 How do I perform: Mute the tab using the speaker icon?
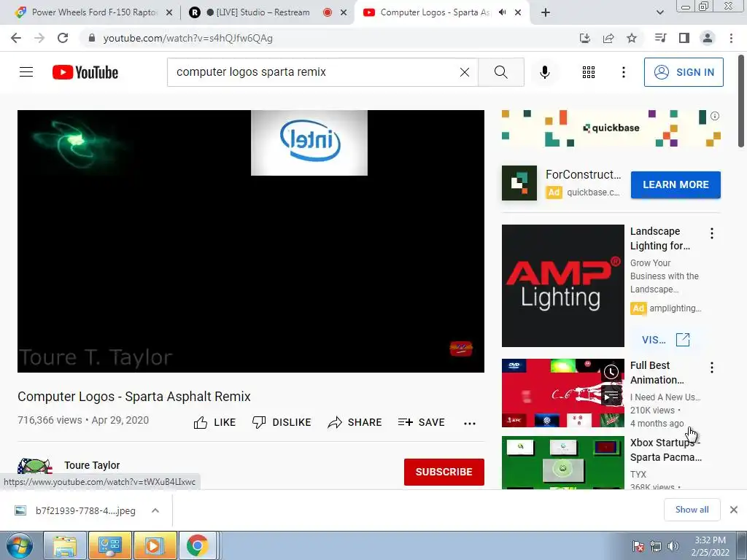coord(502,12)
